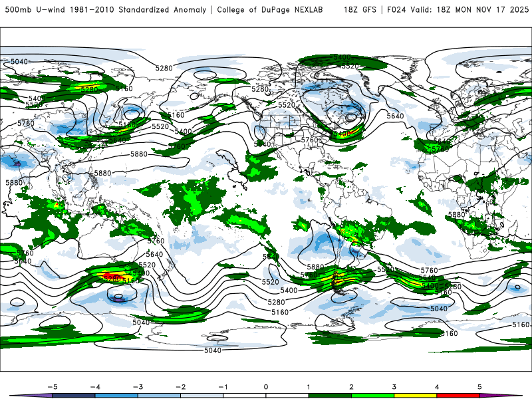Viewport: 532px width, 399px height.
Task: Click the '1' colorbar scale label
Action: click(x=309, y=387)
